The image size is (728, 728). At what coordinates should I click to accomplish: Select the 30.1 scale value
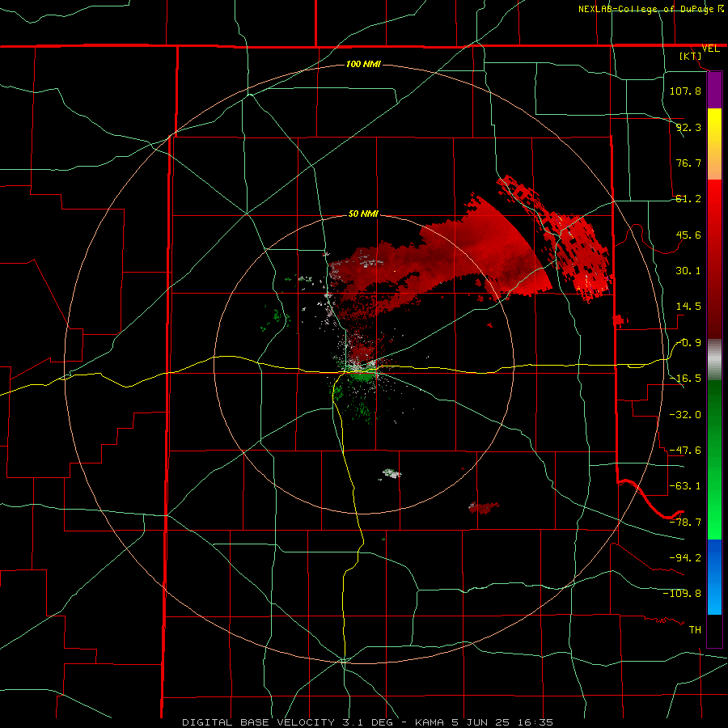click(688, 271)
